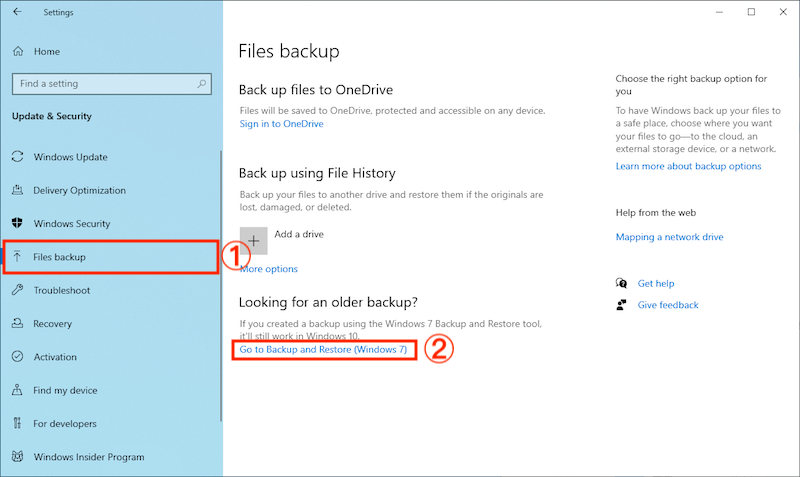Open More options under File History
800x477 pixels.
[268, 269]
